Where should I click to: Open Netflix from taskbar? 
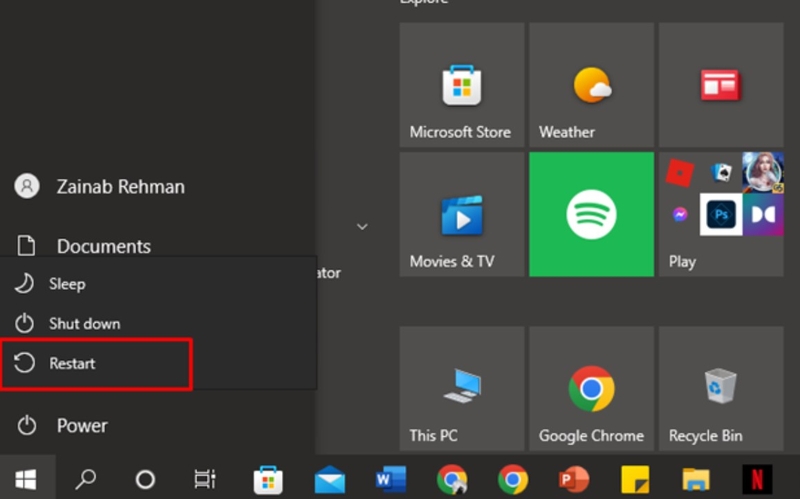pyautogui.click(x=758, y=479)
